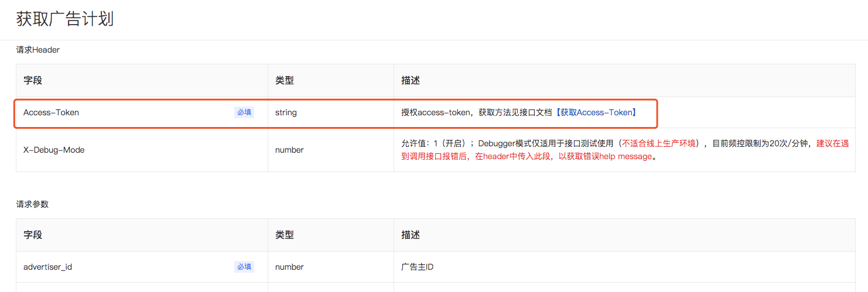Image resolution: width=868 pixels, height=292 pixels.
Task: Click the 请求Header section label
Action: point(38,50)
